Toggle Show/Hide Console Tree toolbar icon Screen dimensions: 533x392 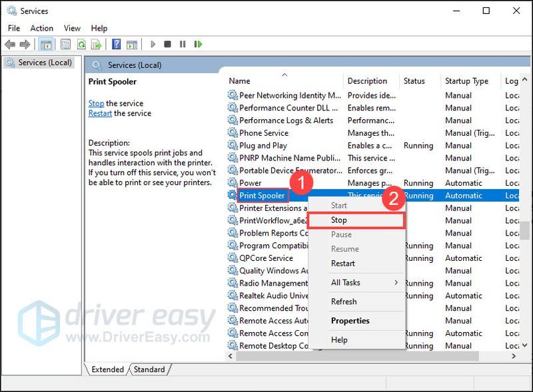tap(46, 45)
